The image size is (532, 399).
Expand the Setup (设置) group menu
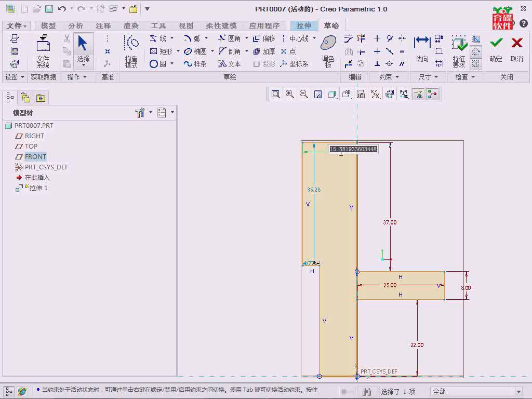click(15, 77)
